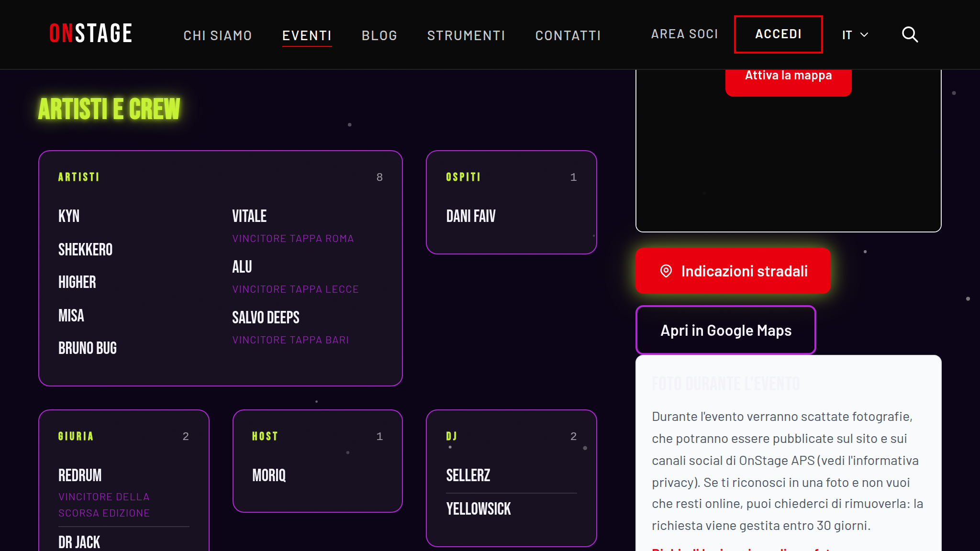This screenshot has width=980, height=551.
Task: Open the Chi Siamo menu item
Action: [218, 35]
